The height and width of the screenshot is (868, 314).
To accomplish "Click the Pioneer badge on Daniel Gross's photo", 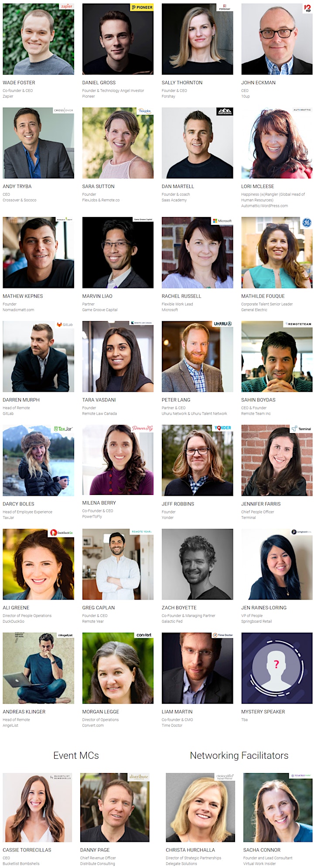I will (142, 7).
